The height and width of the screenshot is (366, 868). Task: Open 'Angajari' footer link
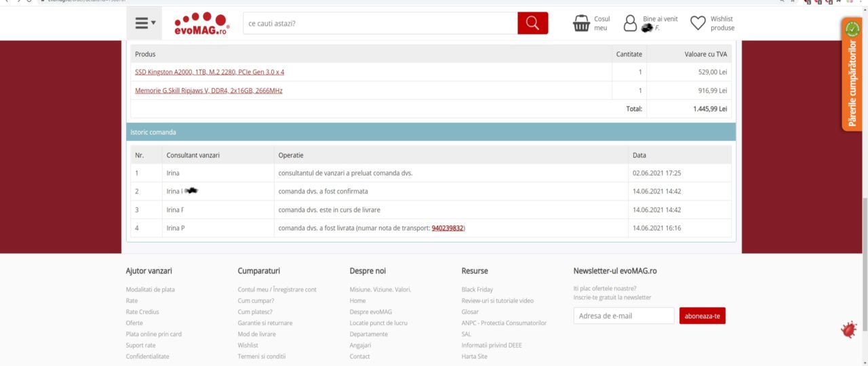pos(360,345)
